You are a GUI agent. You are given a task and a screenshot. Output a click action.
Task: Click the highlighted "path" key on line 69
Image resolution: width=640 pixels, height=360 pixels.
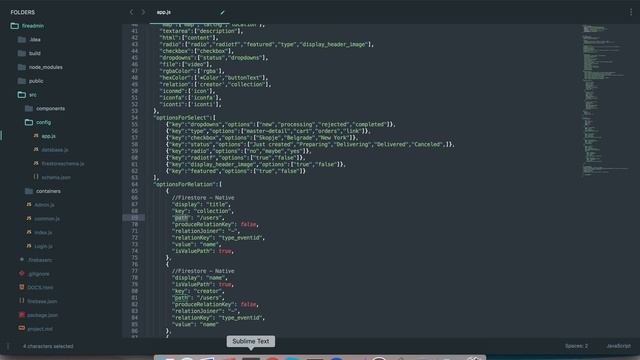tap(181, 218)
